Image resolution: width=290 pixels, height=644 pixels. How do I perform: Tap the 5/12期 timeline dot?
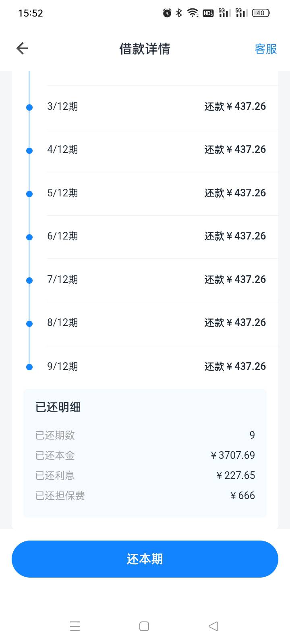tap(29, 194)
